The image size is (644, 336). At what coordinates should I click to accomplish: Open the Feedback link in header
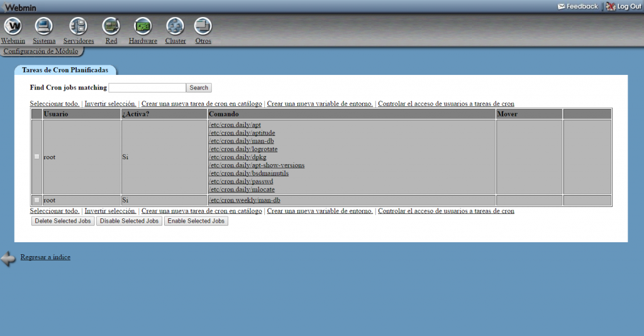[577, 6]
